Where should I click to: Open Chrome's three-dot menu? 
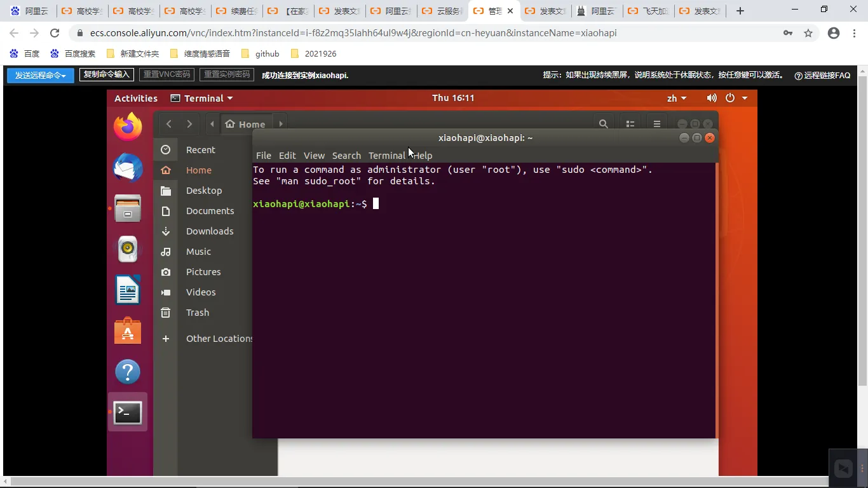pos(854,33)
